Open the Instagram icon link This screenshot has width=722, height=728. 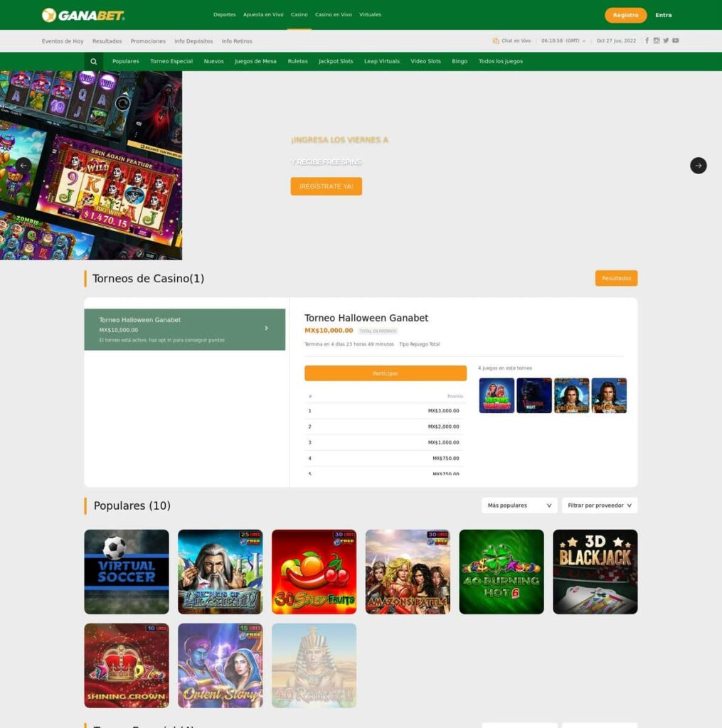pyautogui.click(x=657, y=41)
